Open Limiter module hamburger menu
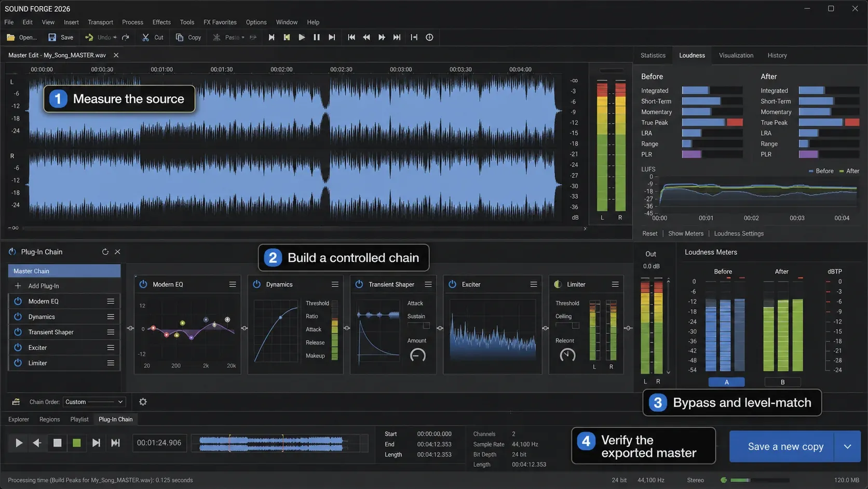 [615, 284]
